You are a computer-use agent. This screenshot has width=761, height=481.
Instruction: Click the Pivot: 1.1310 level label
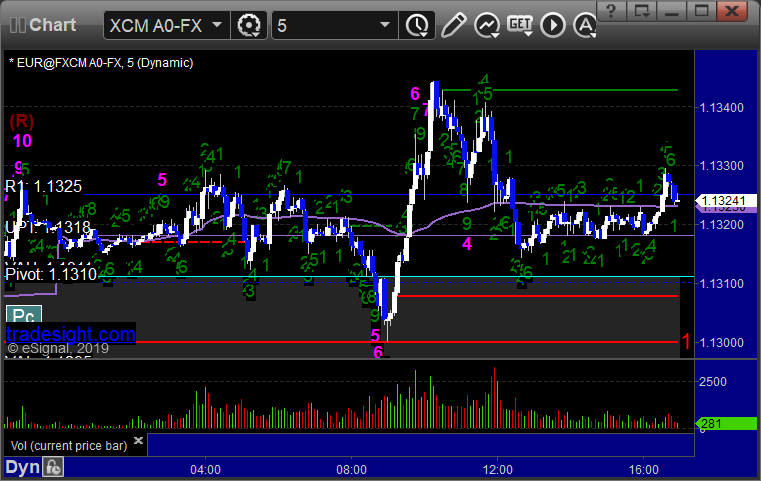pyautogui.click(x=51, y=275)
